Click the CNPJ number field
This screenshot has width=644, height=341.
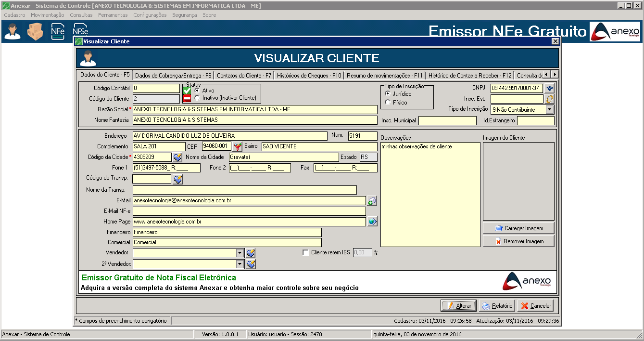pyautogui.click(x=517, y=88)
